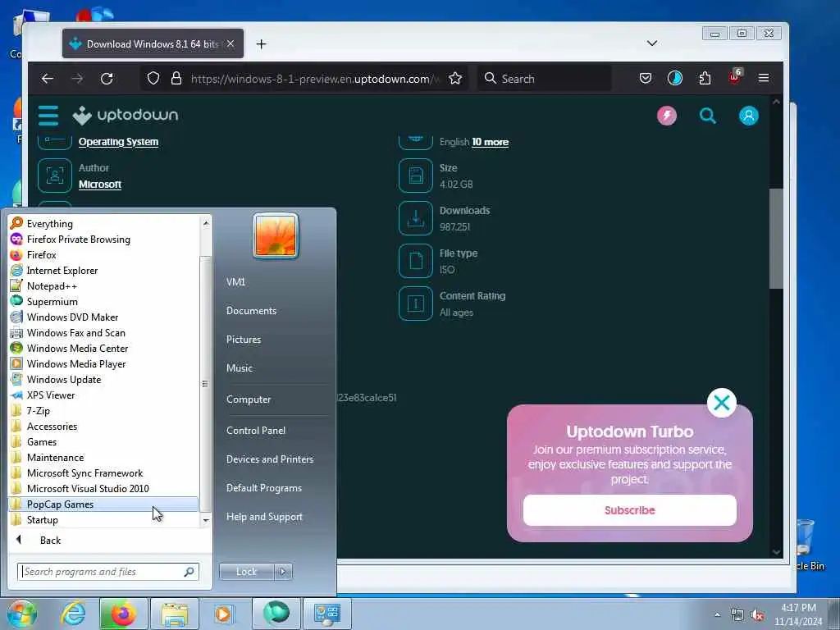Reload the Uptodown page

[107, 79]
